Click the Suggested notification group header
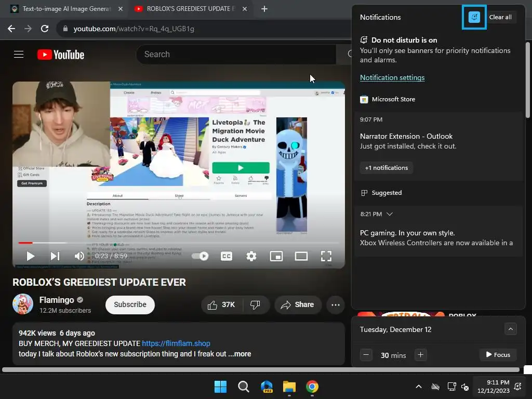This screenshot has height=399, width=532. click(381, 193)
